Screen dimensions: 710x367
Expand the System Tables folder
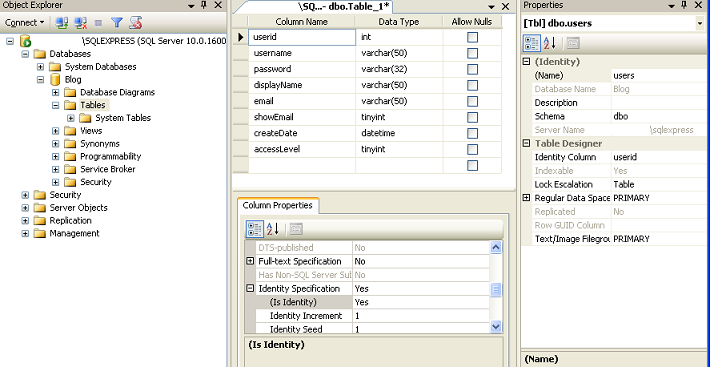pos(71,118)
